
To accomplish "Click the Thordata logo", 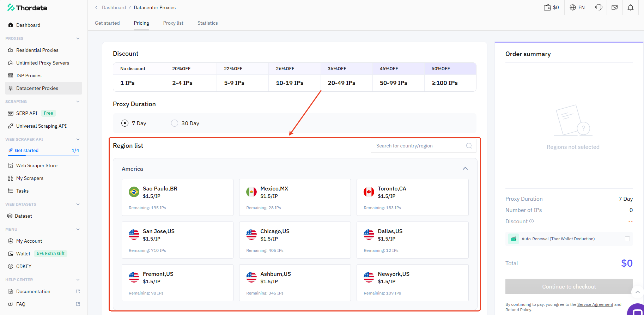I will tap(27, 7).
